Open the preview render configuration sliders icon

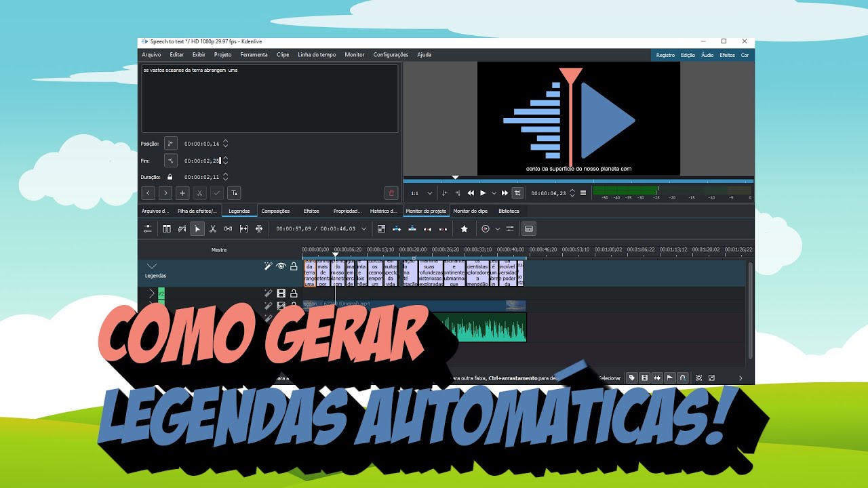[x=510, y=229]
